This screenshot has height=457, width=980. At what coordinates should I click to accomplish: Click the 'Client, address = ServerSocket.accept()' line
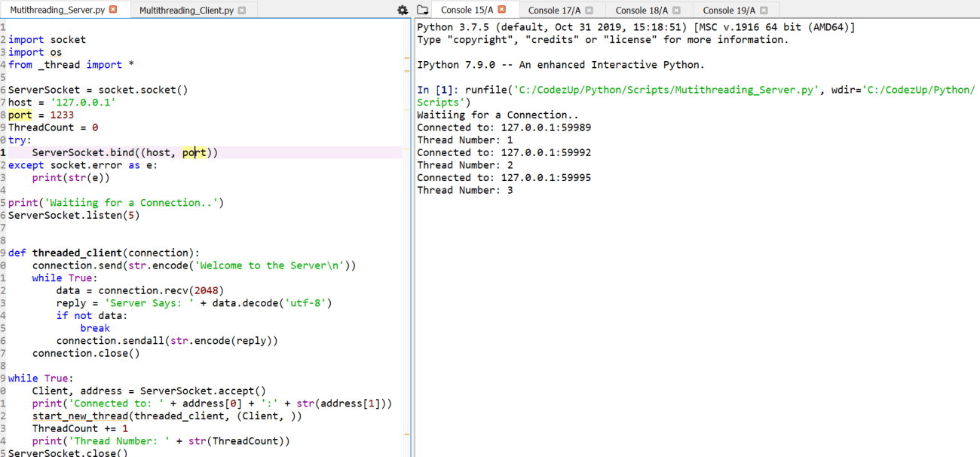[x=149, y=391]
